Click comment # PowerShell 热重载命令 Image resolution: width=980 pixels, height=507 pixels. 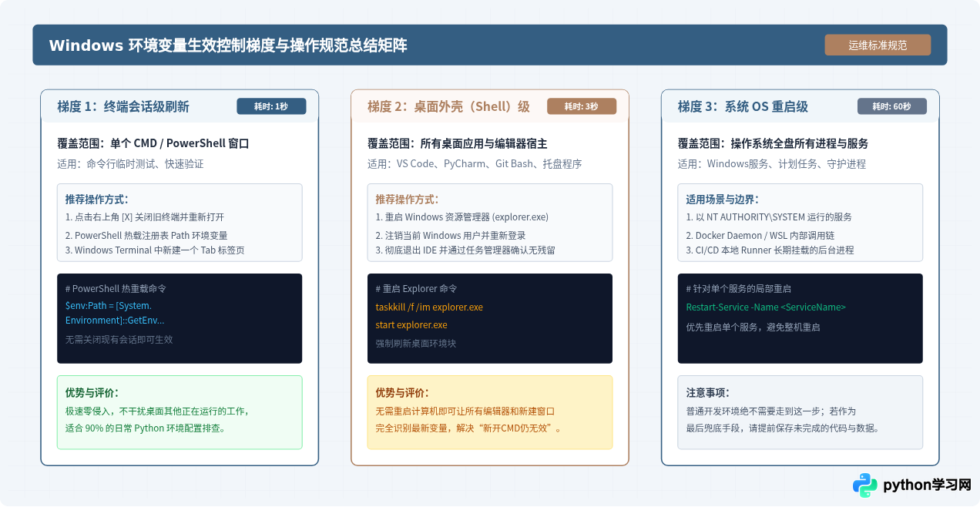click(116, 289)
